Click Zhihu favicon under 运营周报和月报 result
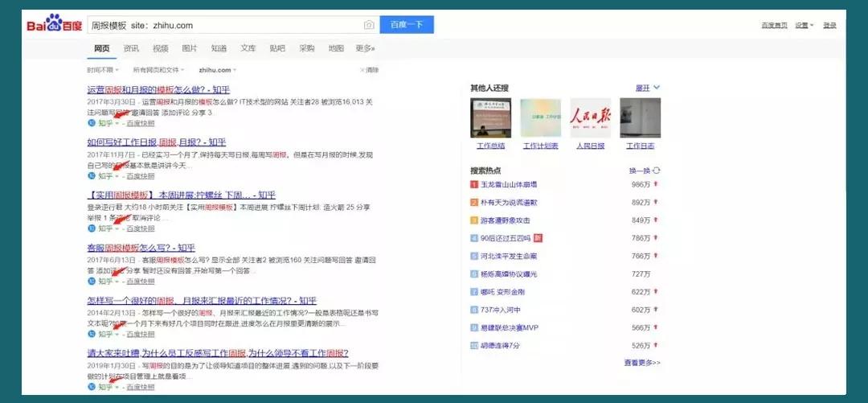 click(x=92, y=123)
